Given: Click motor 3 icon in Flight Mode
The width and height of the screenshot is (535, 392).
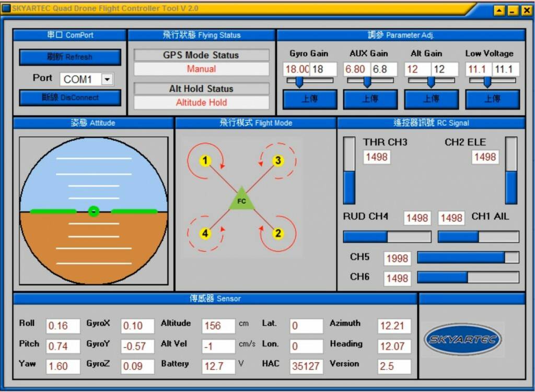Looking at the screenshot, I should 278,160.
